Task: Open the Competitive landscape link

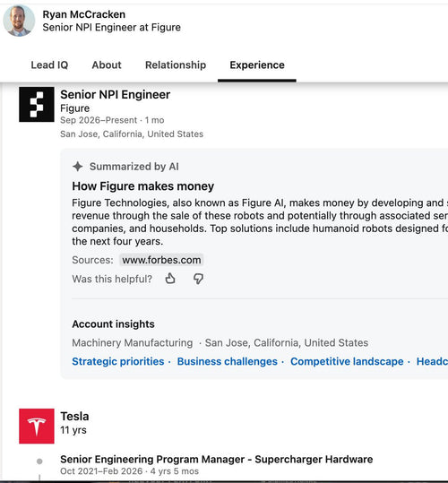Action: point(347,361)
